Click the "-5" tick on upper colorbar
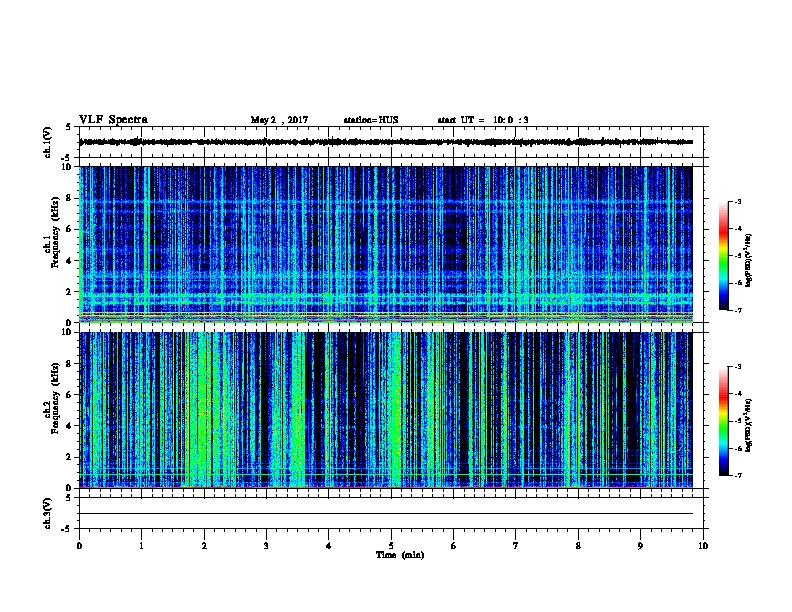Viewport: 792px width, 612px height. point(737,256)
